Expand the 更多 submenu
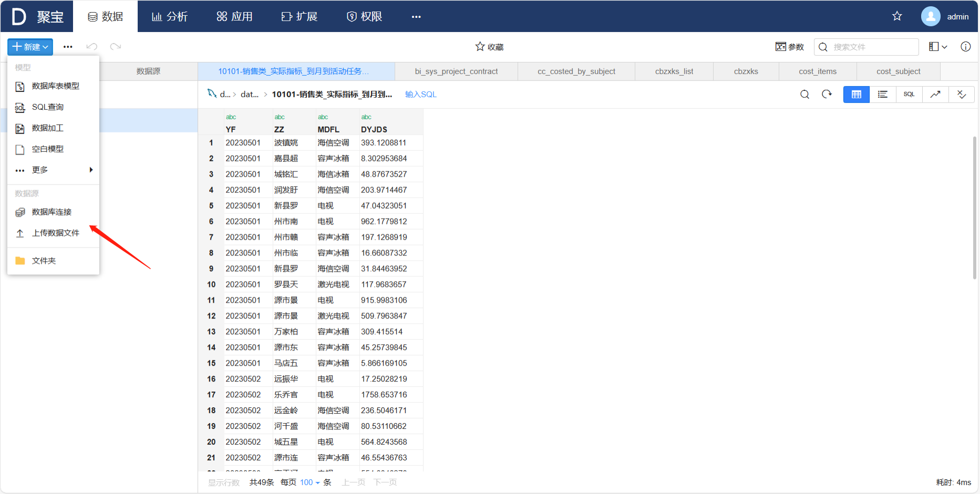 pos(53,170)
